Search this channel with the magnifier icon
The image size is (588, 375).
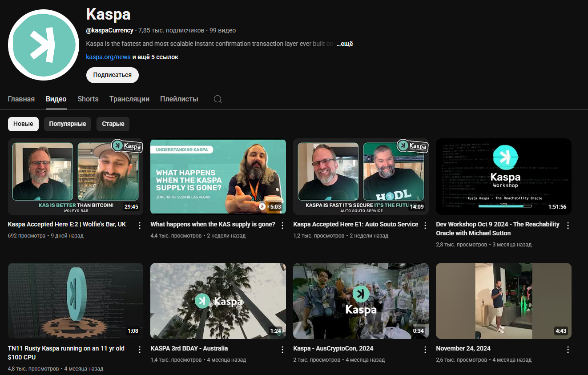click(218, 99)
